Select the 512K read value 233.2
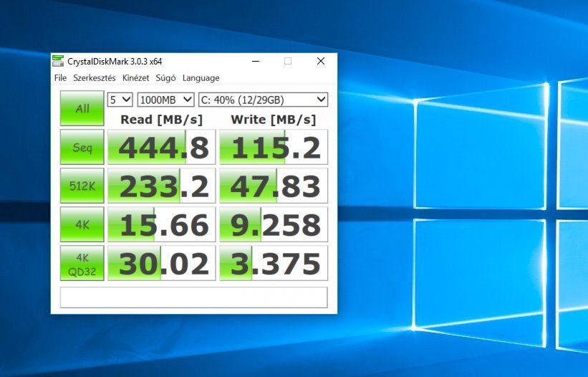 pyautogui.click(x=162, y=186)
